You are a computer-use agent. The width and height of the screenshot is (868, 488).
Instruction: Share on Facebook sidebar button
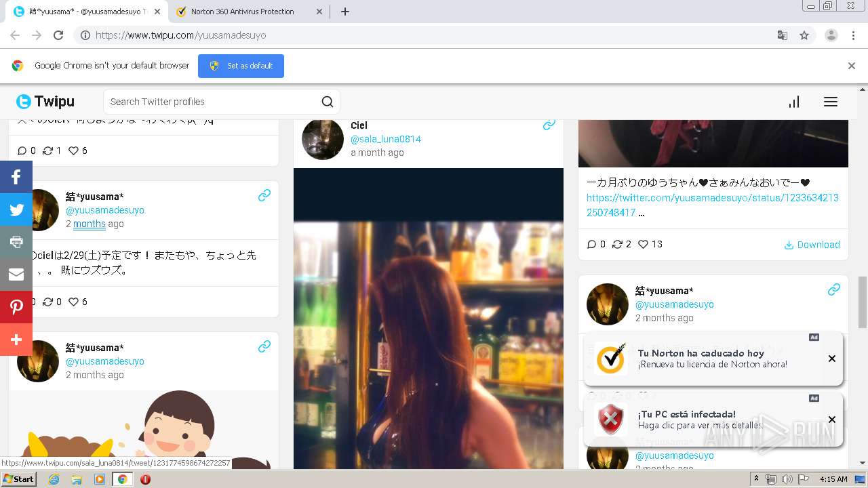(16, 177)
